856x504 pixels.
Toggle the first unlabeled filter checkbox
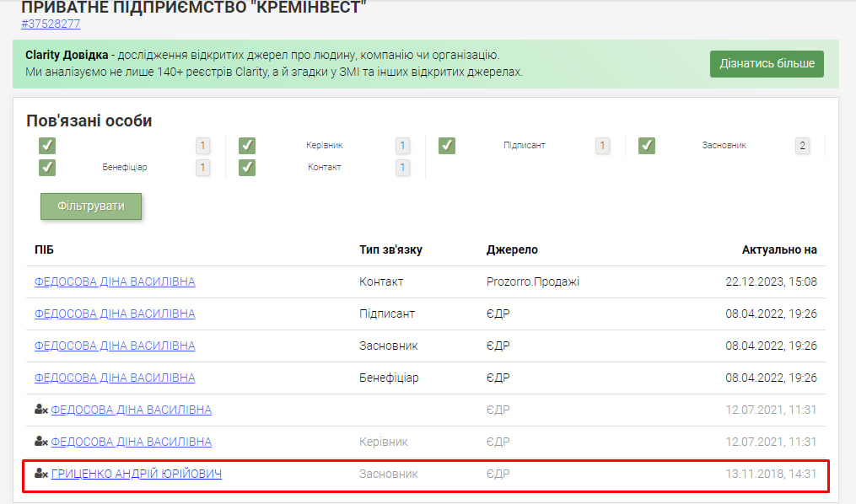coord(47,146)
